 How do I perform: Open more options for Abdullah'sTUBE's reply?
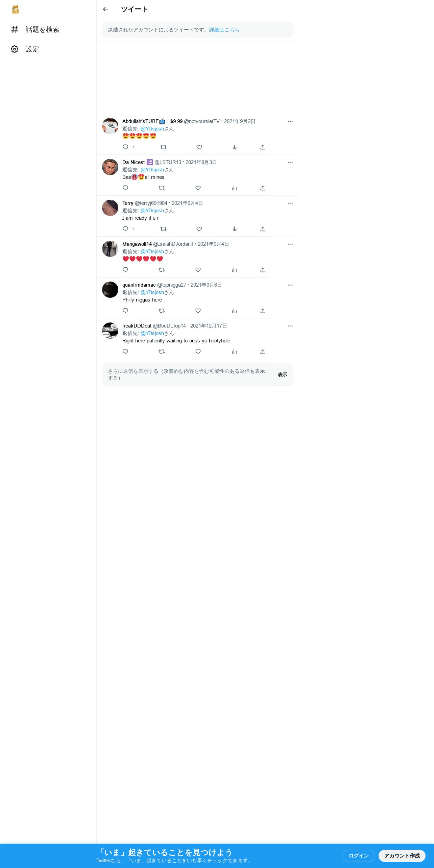coord(290,121)
